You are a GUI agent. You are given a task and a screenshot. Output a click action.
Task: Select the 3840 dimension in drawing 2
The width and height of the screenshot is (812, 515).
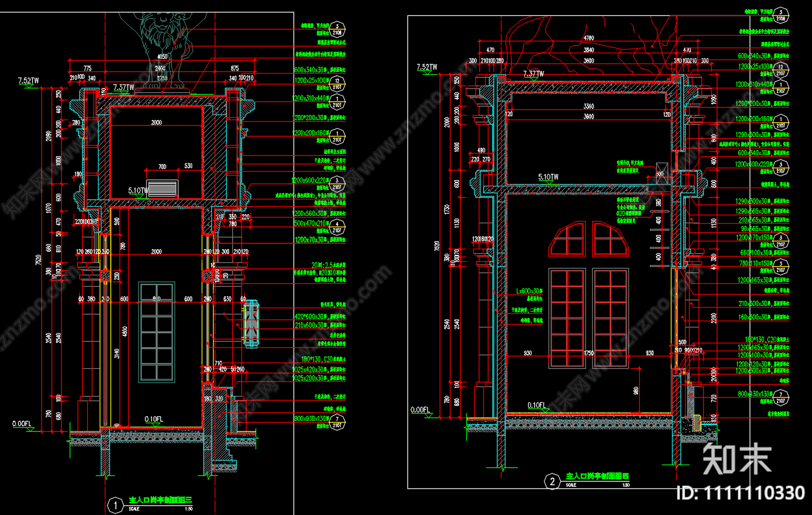point(589,49)
